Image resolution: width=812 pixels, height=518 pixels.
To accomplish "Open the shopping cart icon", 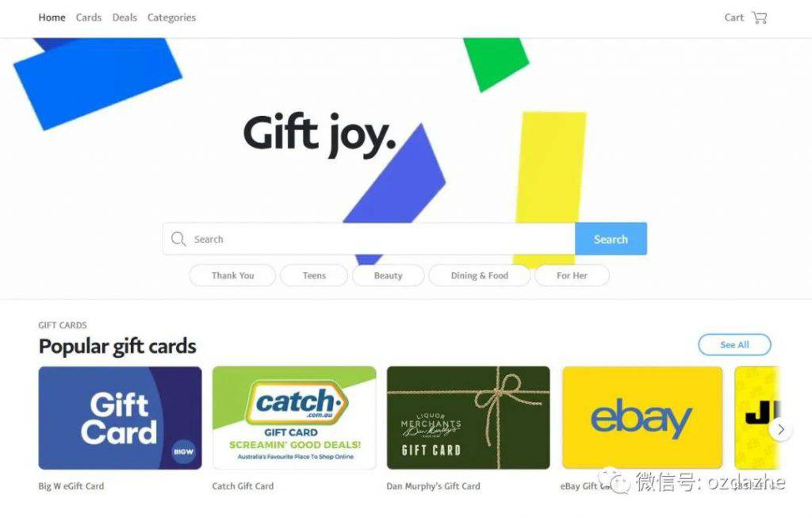I will pos(760,17).
